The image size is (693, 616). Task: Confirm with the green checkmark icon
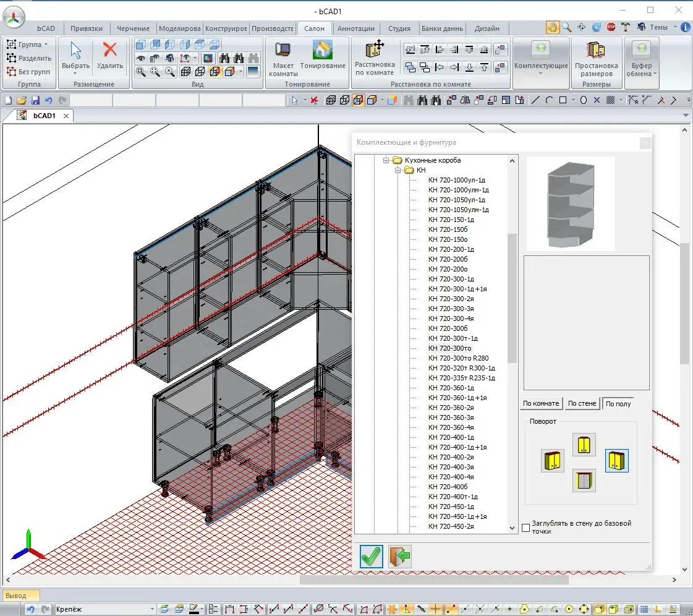[371, 557]
